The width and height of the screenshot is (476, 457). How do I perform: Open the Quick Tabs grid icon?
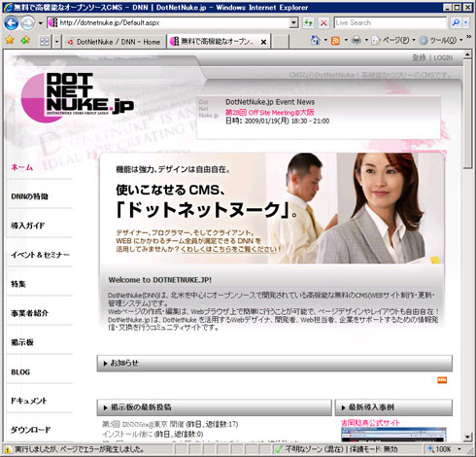click(x=45, y=42)
